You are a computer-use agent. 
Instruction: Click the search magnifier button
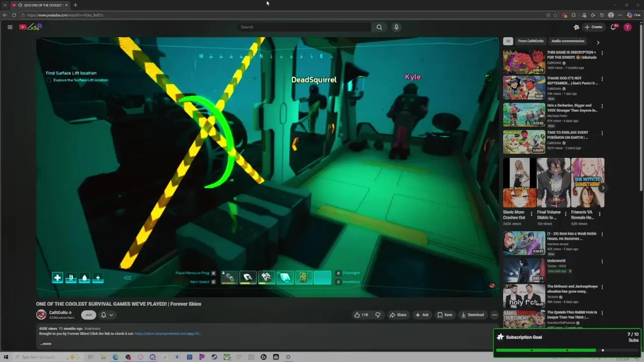tap(379, 27)
